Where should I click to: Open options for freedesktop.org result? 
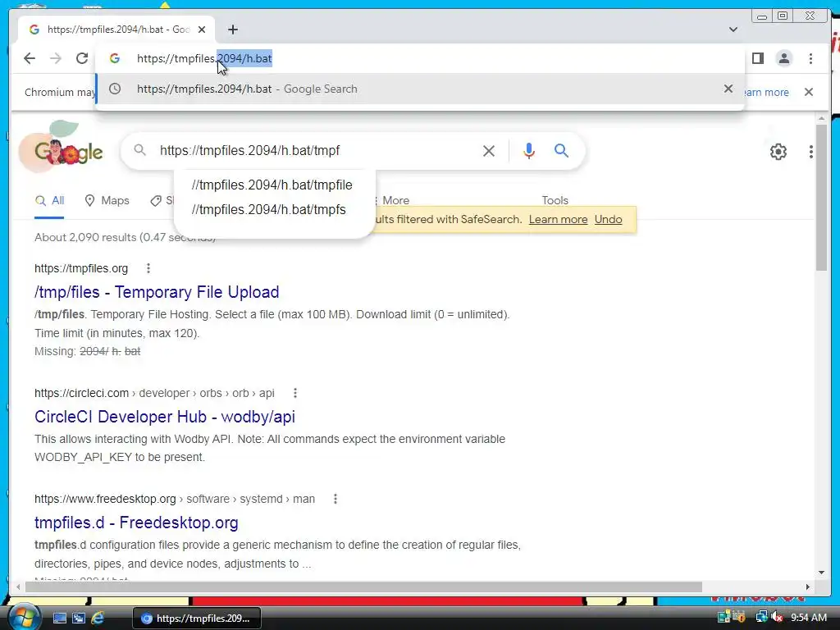336,500
